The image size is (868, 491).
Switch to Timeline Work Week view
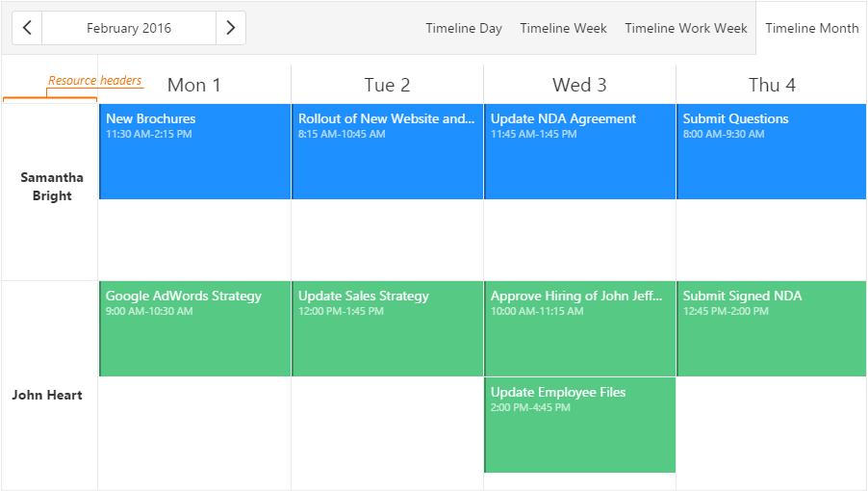point(685,28)
